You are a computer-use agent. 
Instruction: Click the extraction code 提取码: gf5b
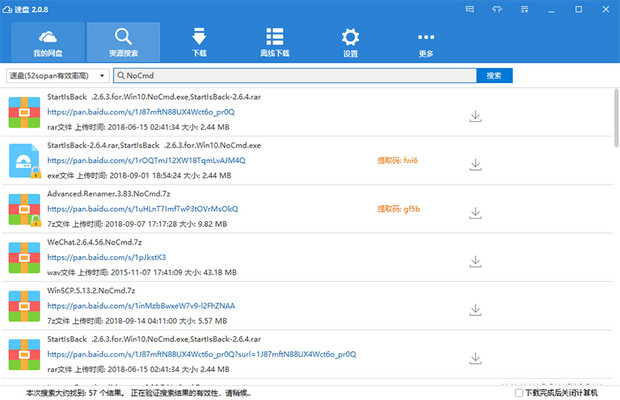coord(399,209)
